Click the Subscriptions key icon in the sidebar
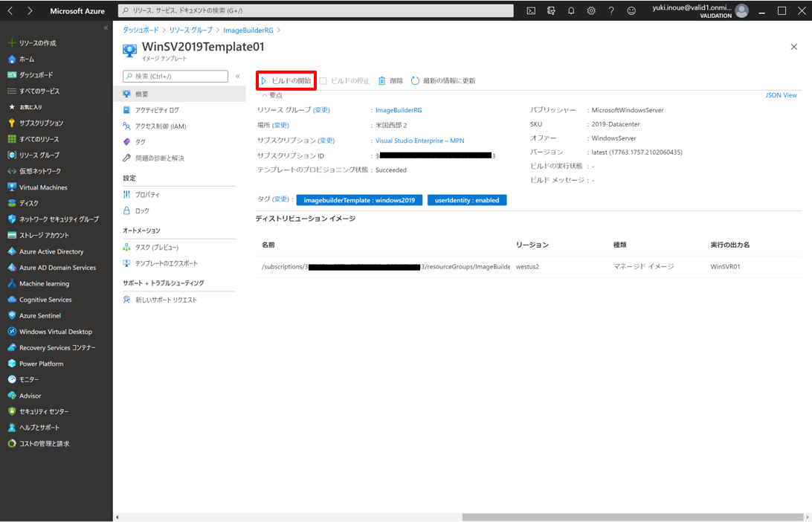 12,123
